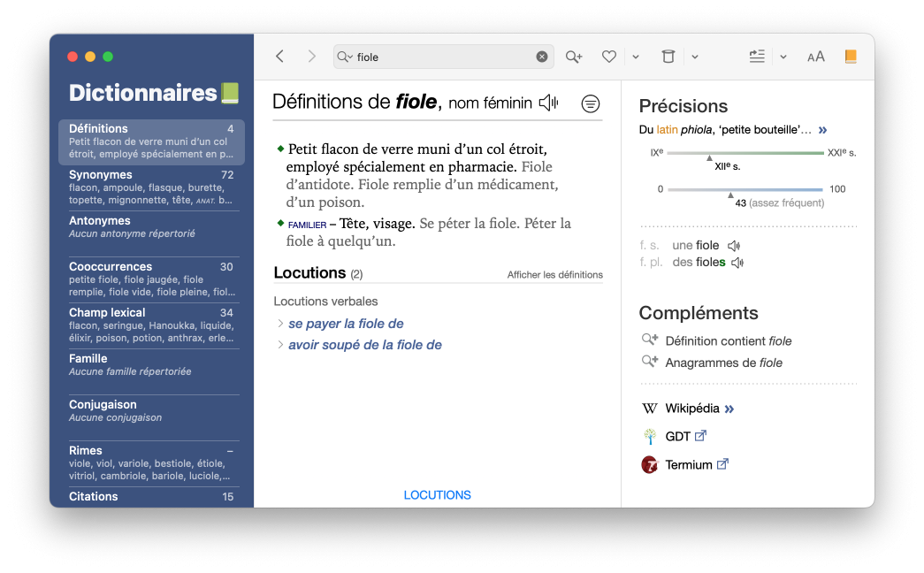Open the definitions filter circle icon

click(591, 103)
